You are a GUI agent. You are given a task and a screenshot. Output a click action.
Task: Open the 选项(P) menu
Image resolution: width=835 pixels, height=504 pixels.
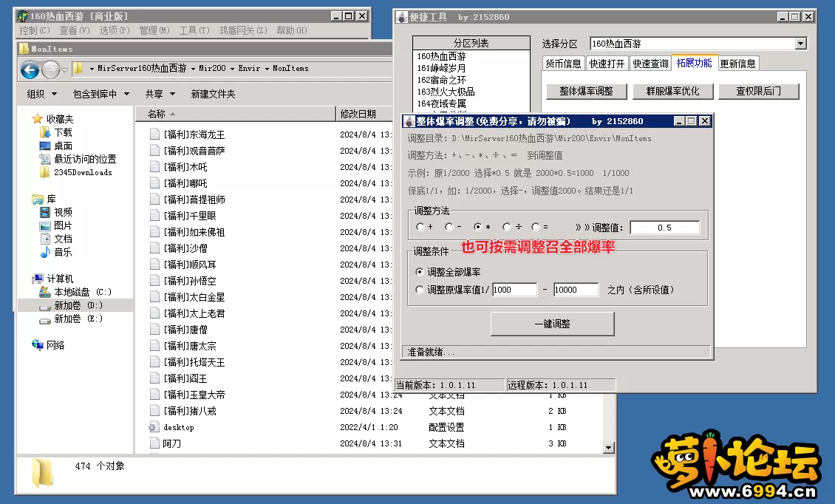click(115, 30)
